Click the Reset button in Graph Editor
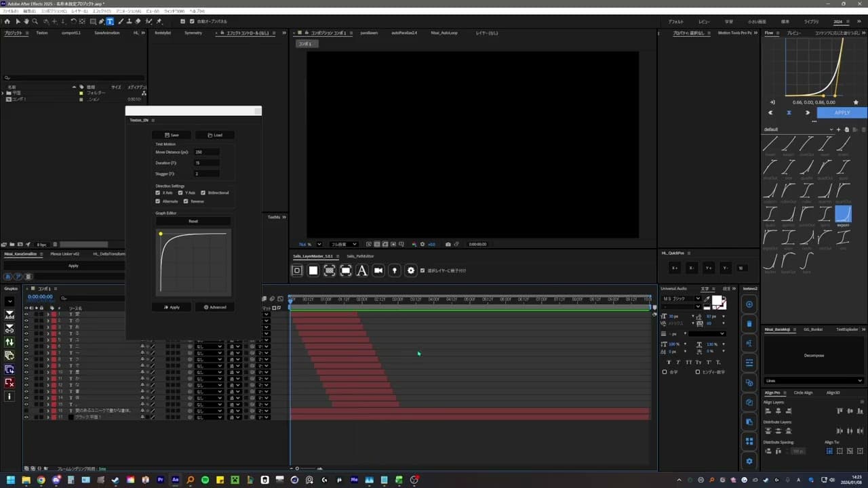868x488 pixels. 193,221
